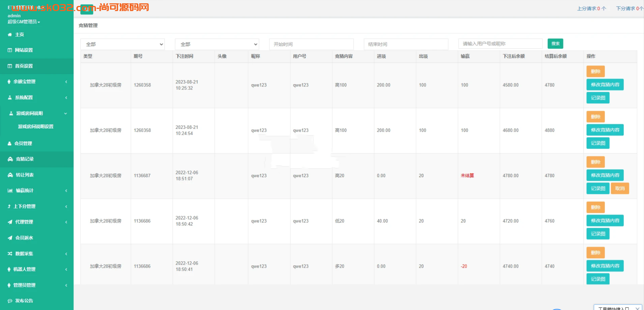Click 修改竞猜内容 for the 18:51:07 record

(x=605, y=175)
